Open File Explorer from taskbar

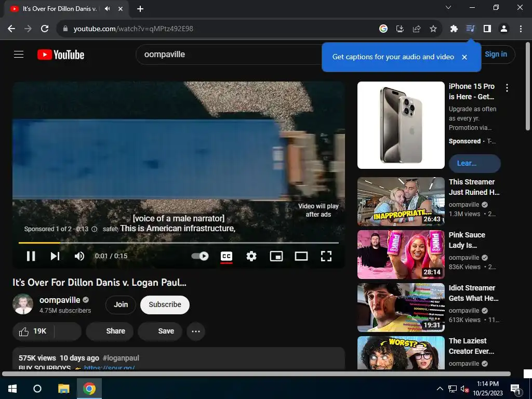(63, 389)
